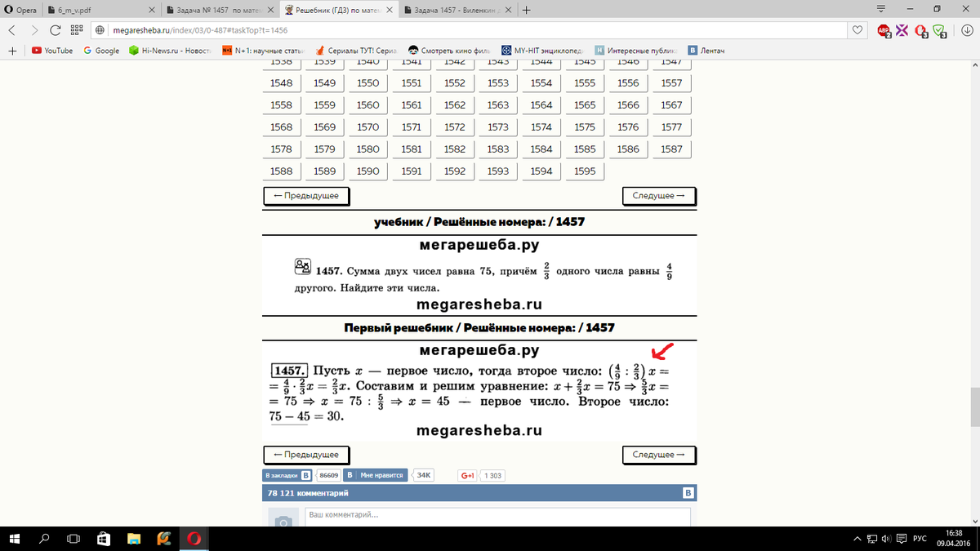Select task number 1567
980x551 pixels.
point(671,105)
